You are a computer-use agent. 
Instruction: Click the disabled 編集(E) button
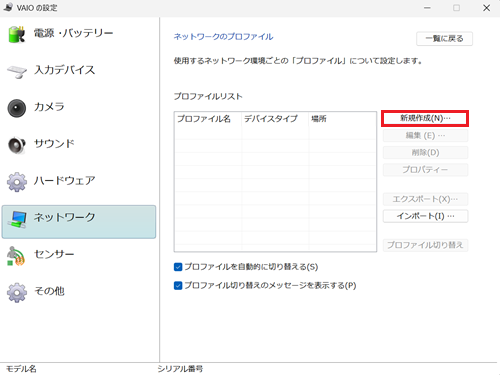click(425, 136)
